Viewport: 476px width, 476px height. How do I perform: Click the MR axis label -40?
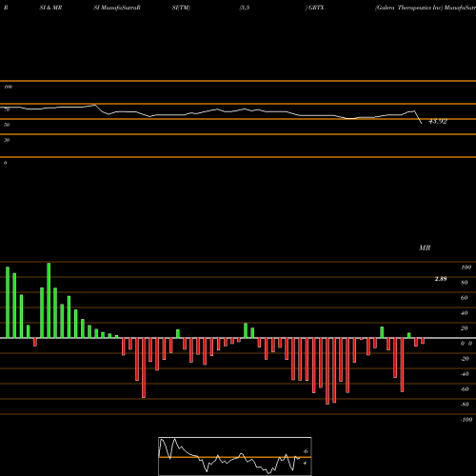(465, 374)
